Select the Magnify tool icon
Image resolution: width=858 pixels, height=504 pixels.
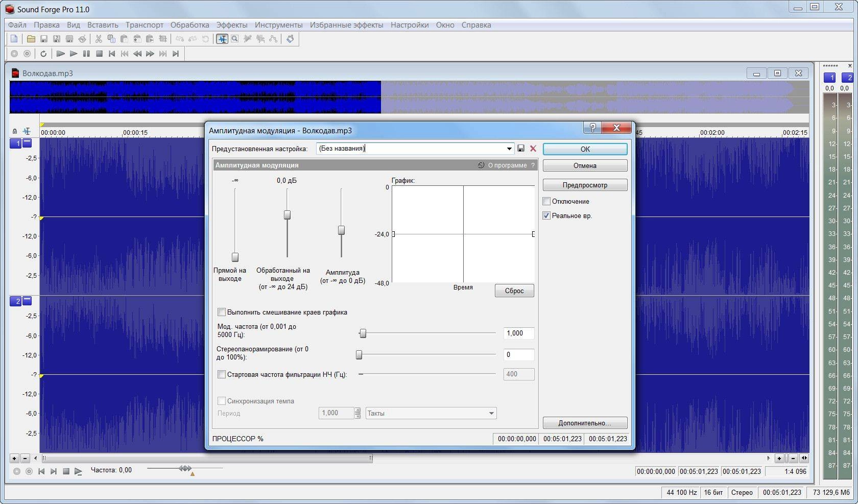[235, 39]
